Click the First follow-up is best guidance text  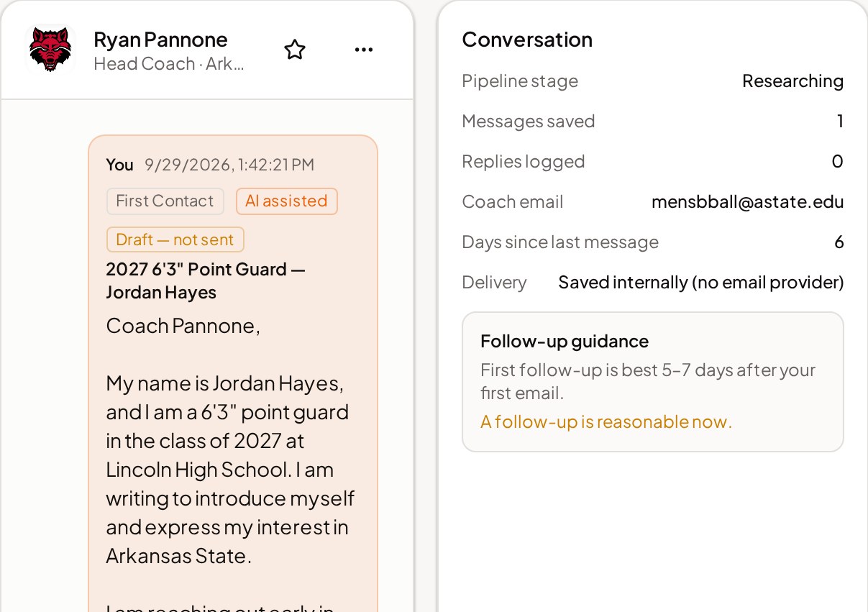coord(648,382)
